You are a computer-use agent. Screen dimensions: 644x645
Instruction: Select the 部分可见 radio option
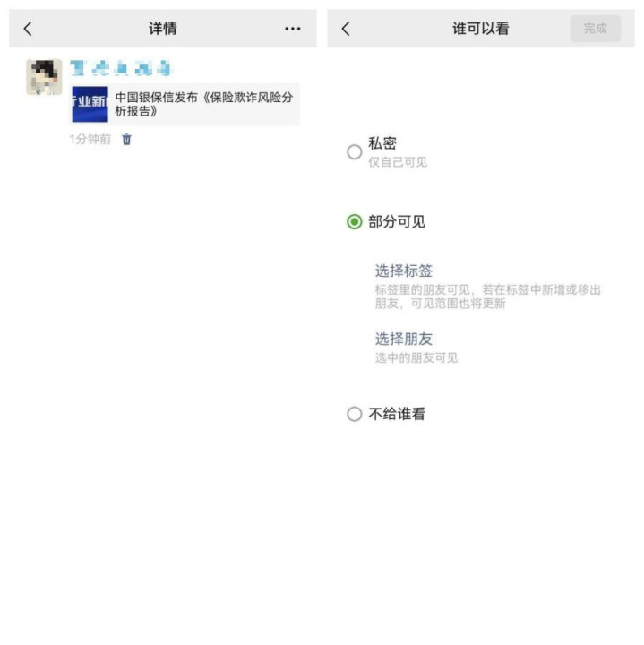pos(355,222)
